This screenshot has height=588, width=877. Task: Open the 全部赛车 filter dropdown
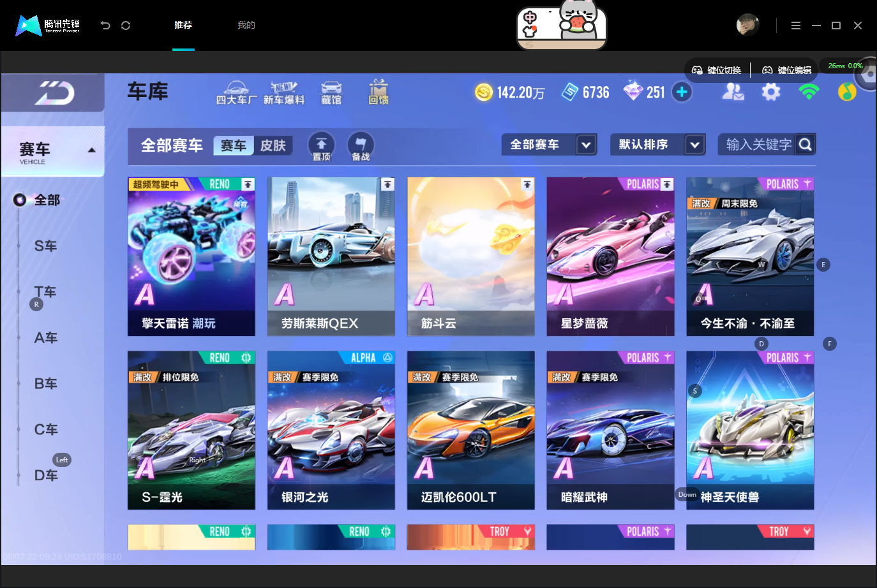[549, 145]
